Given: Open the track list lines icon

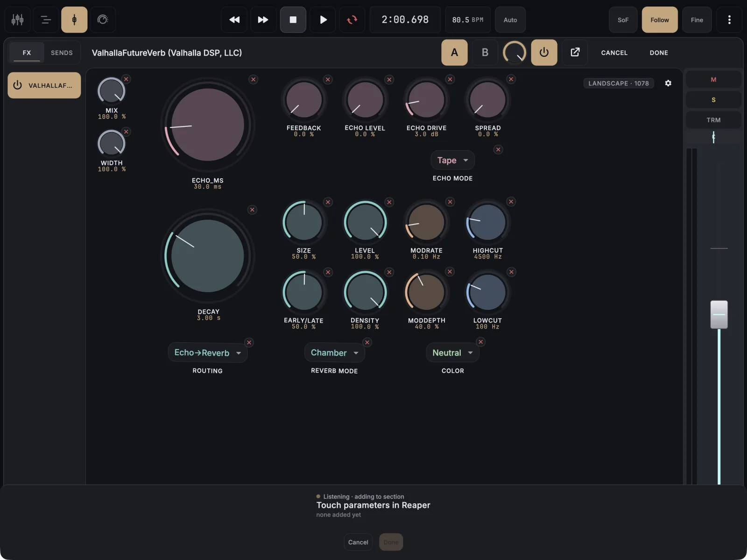Looking at the screenshot, I should 46,20.
